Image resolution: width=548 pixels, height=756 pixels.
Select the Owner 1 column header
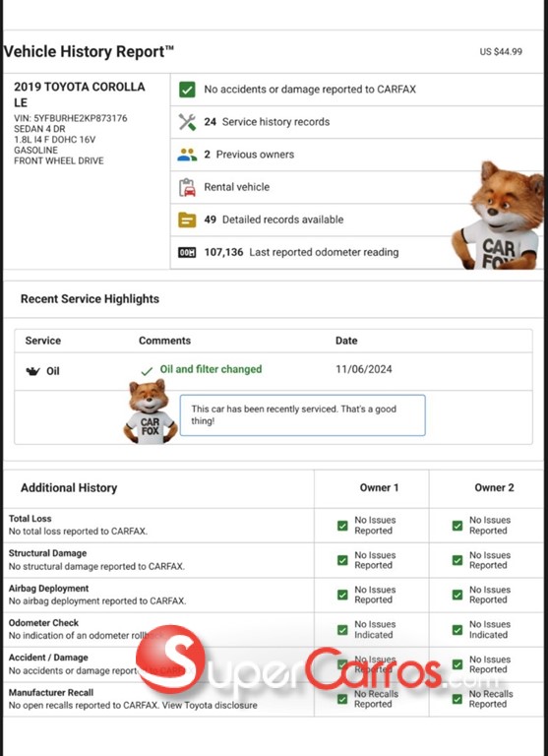click(x=380, y=488)
